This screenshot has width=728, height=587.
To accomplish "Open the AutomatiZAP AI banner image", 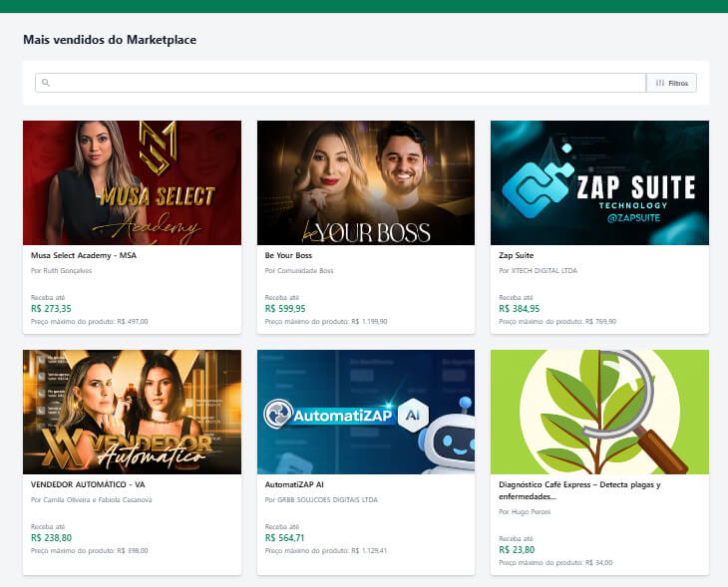I will coord(366,412).
